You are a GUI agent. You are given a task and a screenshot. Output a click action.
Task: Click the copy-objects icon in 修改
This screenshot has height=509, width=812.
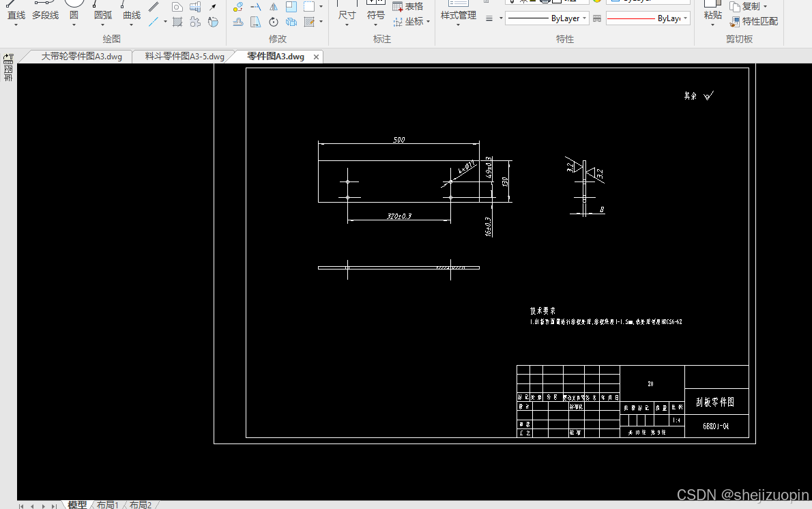point(238,7)
